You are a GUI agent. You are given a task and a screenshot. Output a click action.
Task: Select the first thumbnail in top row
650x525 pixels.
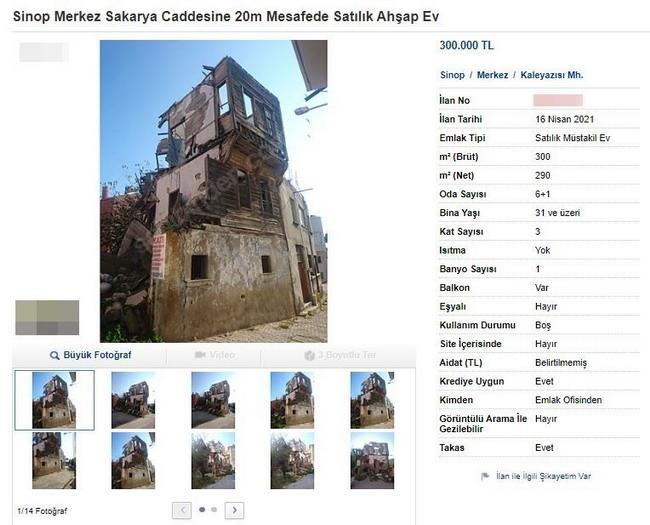54,400
